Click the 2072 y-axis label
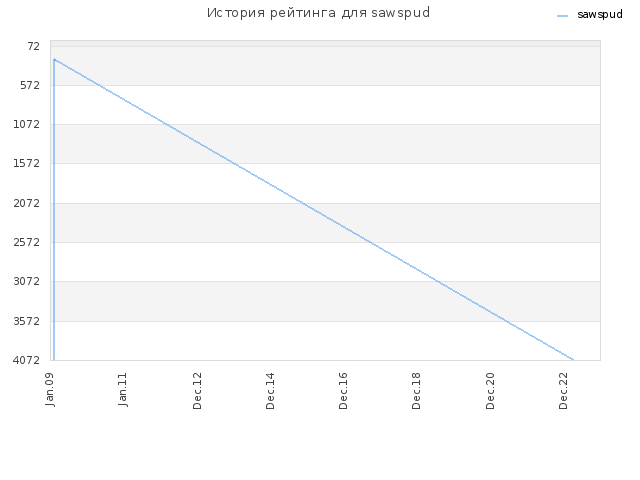640x480 pixels. click(x=27, y=203)
